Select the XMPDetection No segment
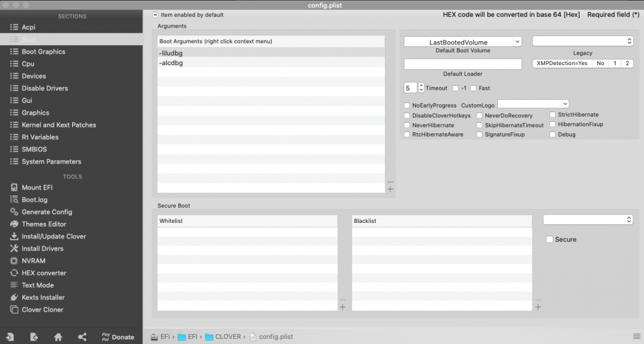644x344 pixels. point(600,63)
